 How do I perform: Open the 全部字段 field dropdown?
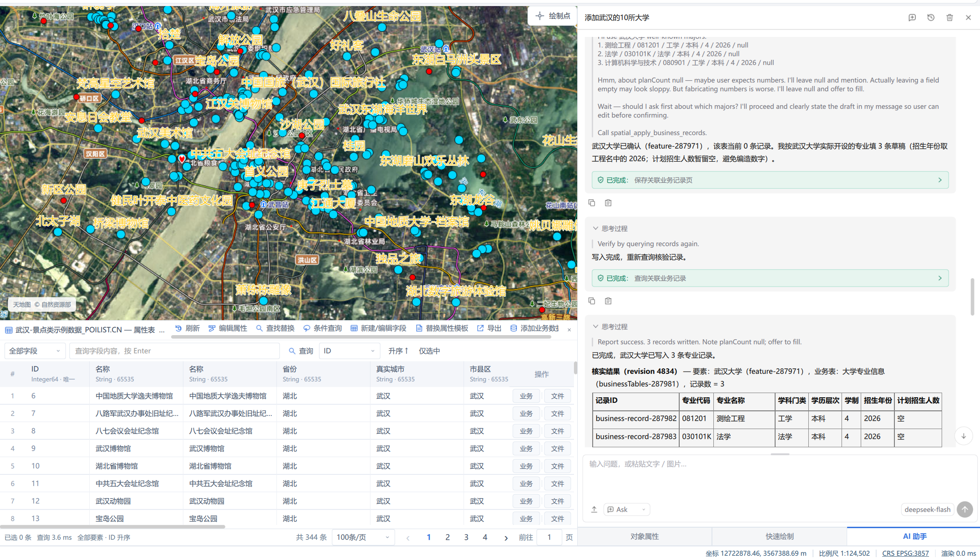pyautogui.click(x=35, y=351)
